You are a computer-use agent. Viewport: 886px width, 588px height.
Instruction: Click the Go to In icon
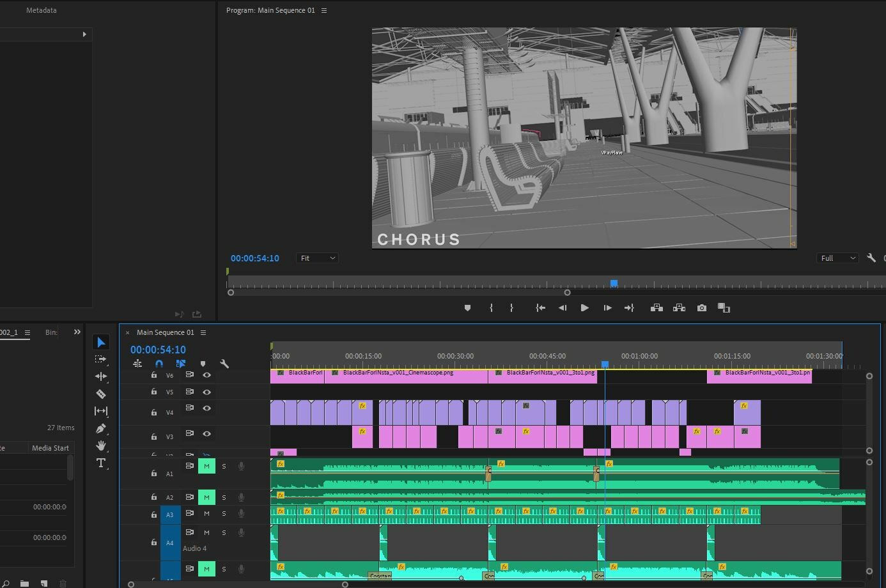[x=541, y=308]
